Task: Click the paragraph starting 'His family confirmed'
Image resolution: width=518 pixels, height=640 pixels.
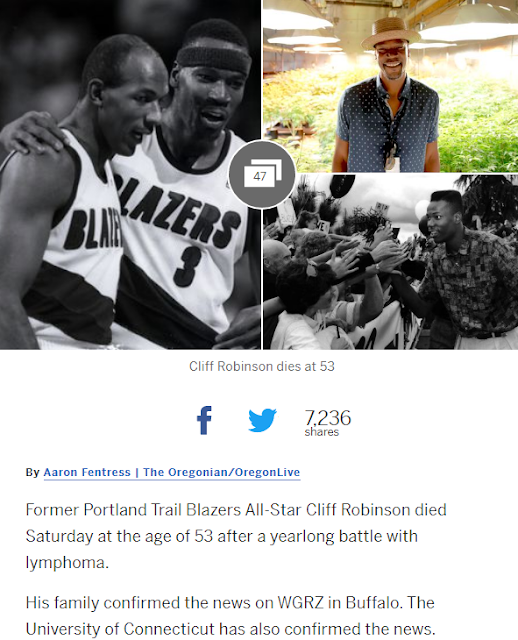Action: pos(231,616)
